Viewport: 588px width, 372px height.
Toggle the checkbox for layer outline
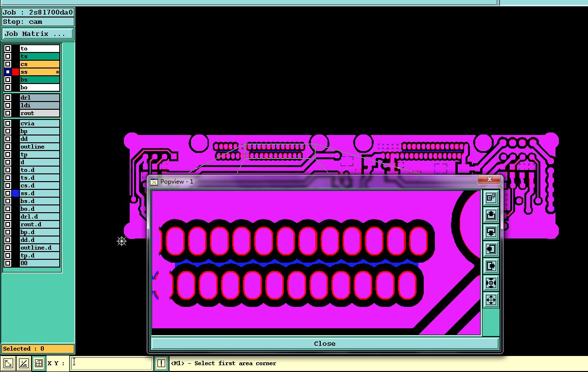(8, 147)
